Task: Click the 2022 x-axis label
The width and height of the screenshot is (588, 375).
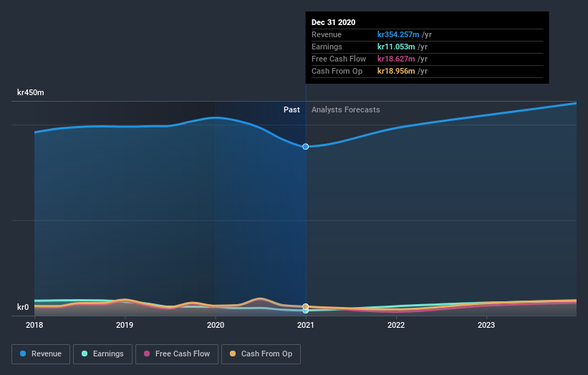Action: (x=396, y=325)
